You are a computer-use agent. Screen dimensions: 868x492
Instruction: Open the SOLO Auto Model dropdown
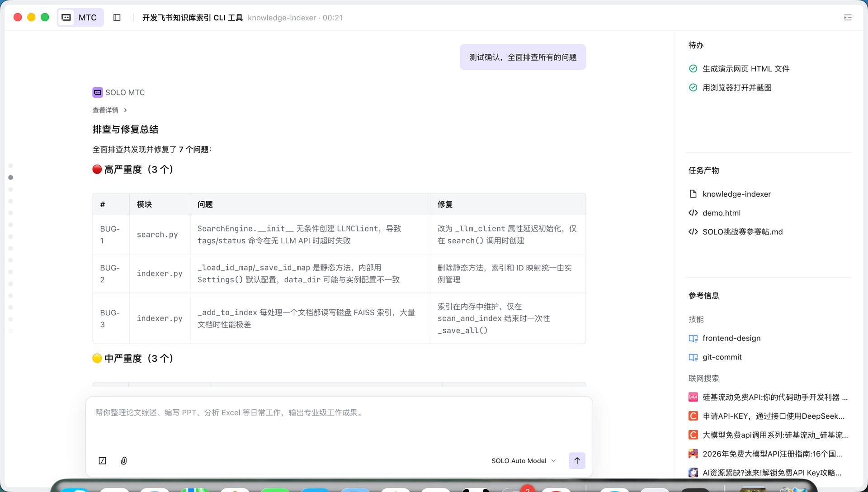click(524, 460)
